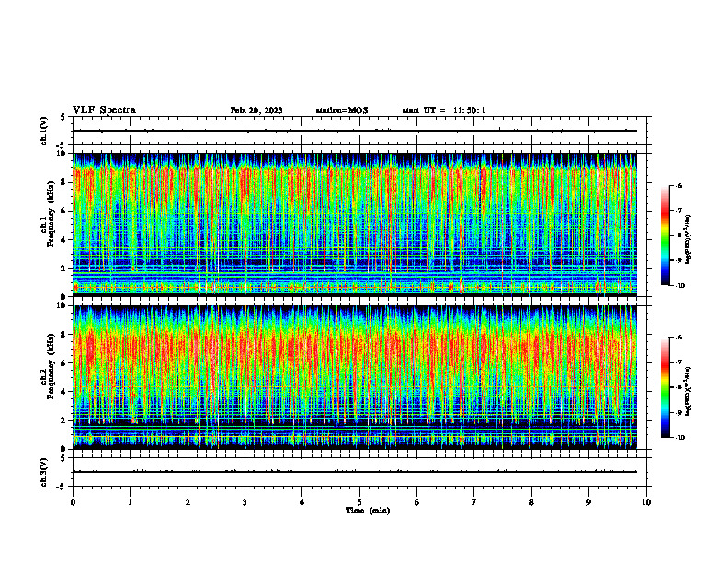Select the "start UT = 11:50:1" header text
This screenshot has width=728, height=563.
[x=444, y=110]
